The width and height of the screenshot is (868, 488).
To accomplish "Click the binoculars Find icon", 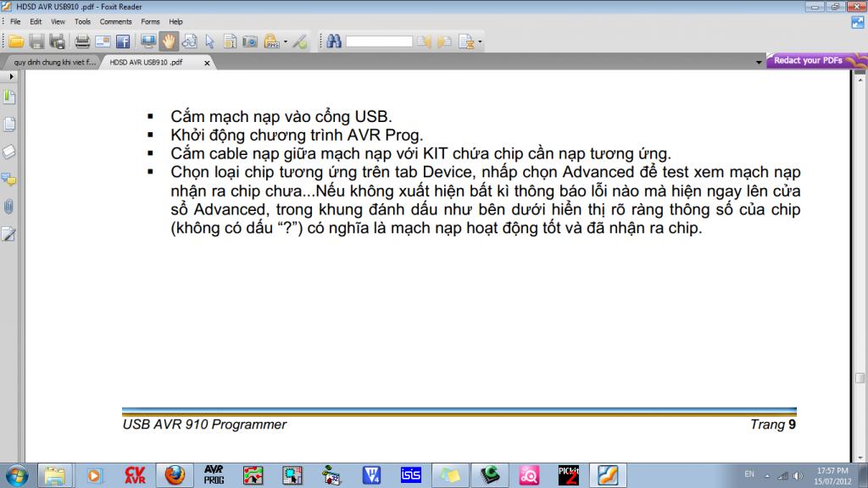I will click(x=334, y=42).
